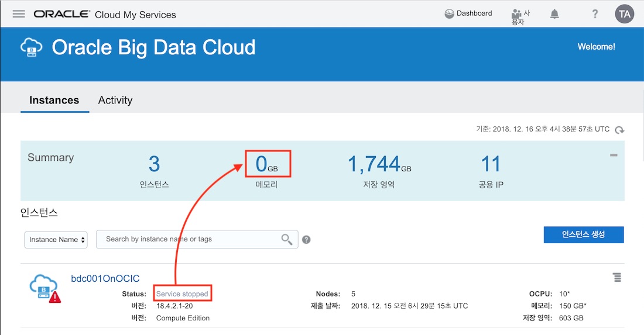Open the notifications bell
This screenshot has width=644, height=335.
click(554, 14)
